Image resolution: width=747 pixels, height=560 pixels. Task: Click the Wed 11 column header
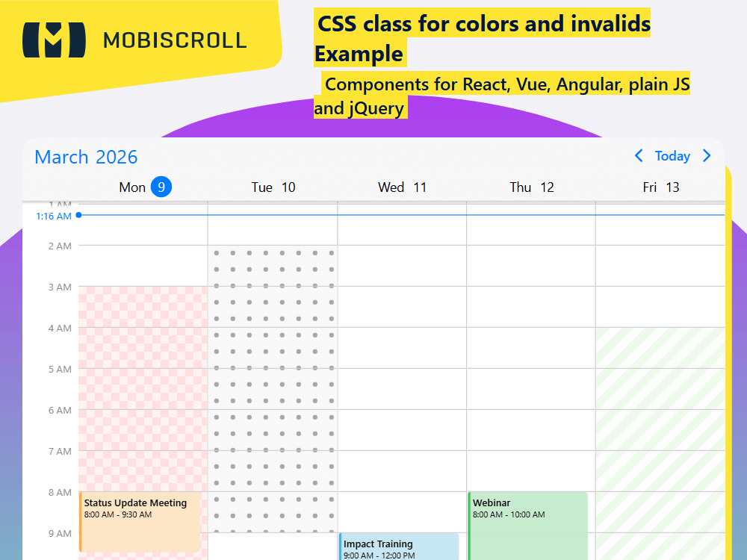(x=403, y=187)
